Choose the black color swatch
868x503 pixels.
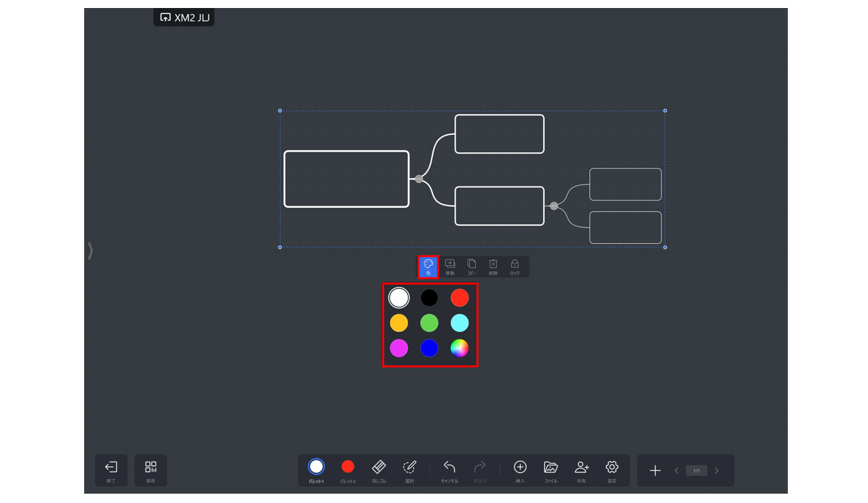coord(429,297)
